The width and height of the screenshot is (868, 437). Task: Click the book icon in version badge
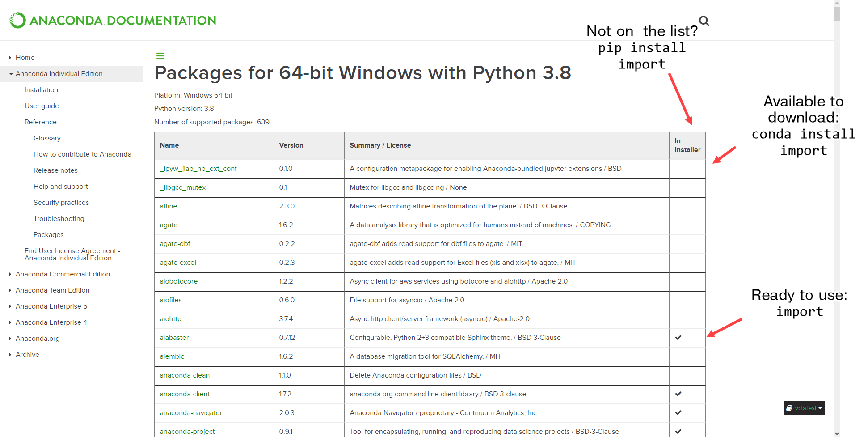pos(789,408)
